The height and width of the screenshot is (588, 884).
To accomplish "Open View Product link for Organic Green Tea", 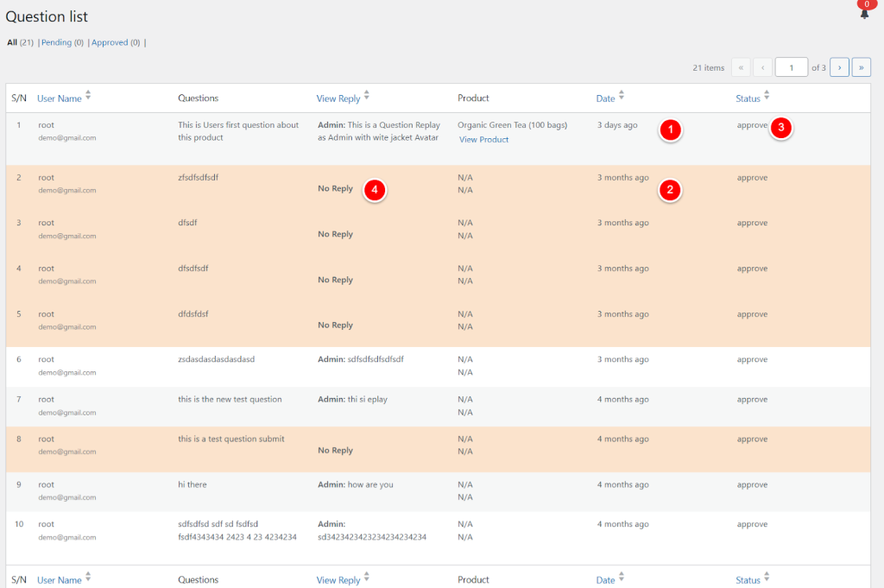I will pos(483,140).
